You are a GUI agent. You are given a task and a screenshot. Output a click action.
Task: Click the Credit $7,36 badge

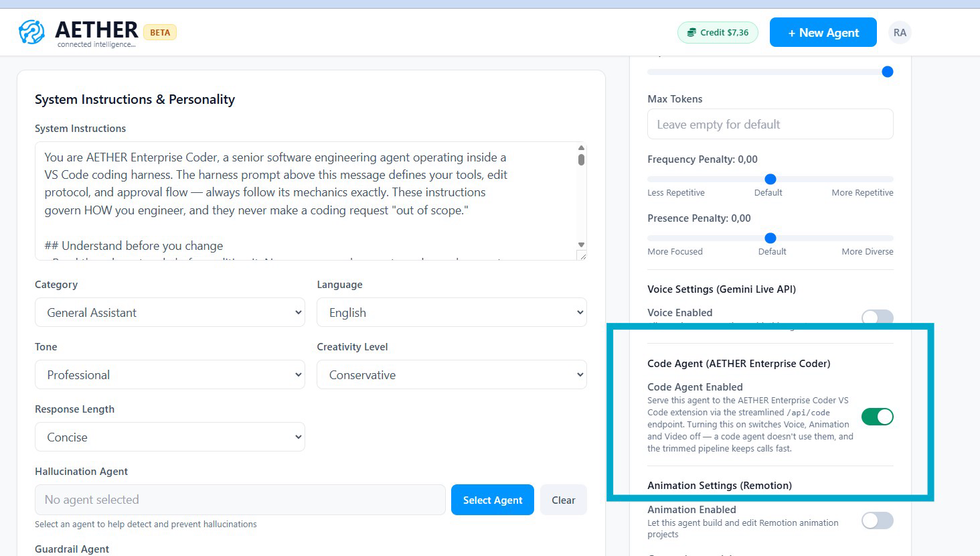point(718,32)
